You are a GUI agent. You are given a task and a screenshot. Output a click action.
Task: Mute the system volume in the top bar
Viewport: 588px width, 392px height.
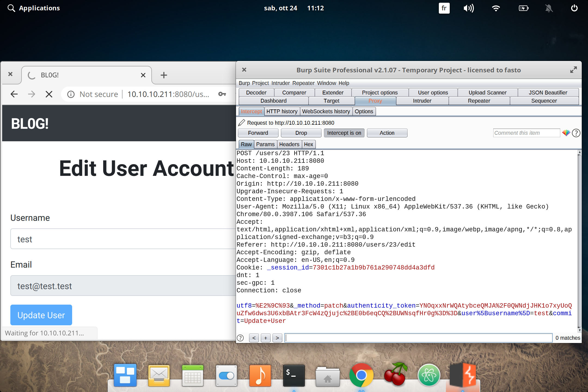pos(468,8)
